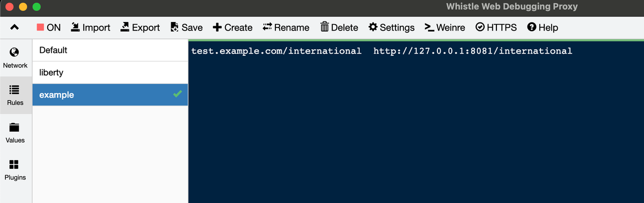Open the Weinre menu

click(444, 27)
